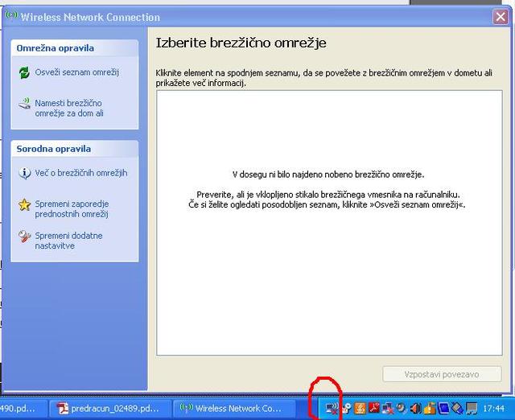Click the wireless icon in the title bar
The height and width of the screenshot is (420, 515).
coord(11,15)
